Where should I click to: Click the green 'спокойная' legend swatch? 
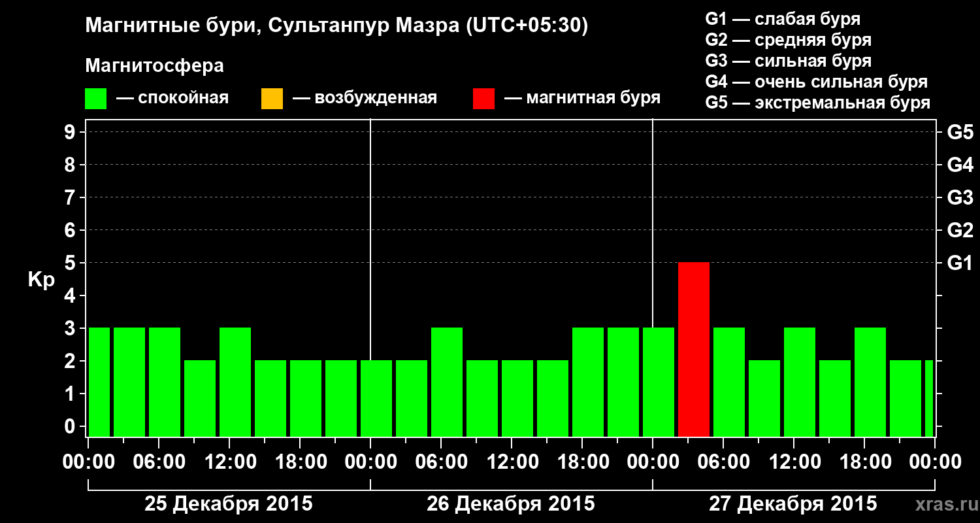tap(96, 99)
